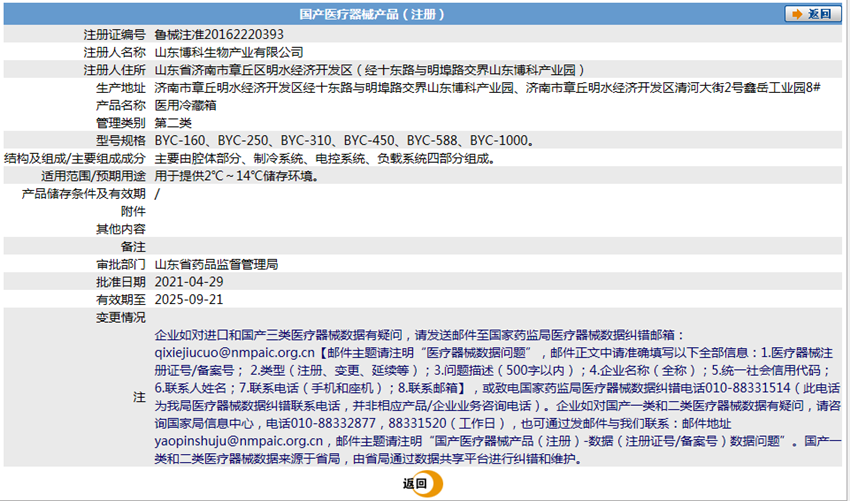This screenshot has height=501, width=850.
Task: Click the email qixiejiucuo@nmpaic.org.cn
Action: click(235, 353)
